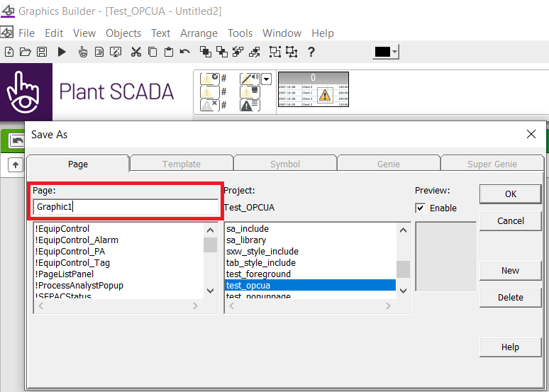Open the Window menu
Image resolution: width=549 pixels, height=392 pixels.
282,33
